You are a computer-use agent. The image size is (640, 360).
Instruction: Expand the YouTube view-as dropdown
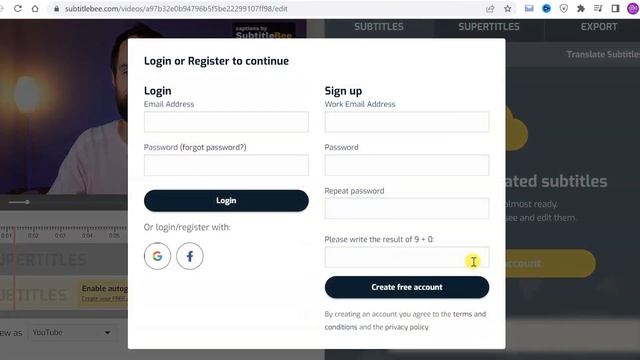[x=72, y=333]
